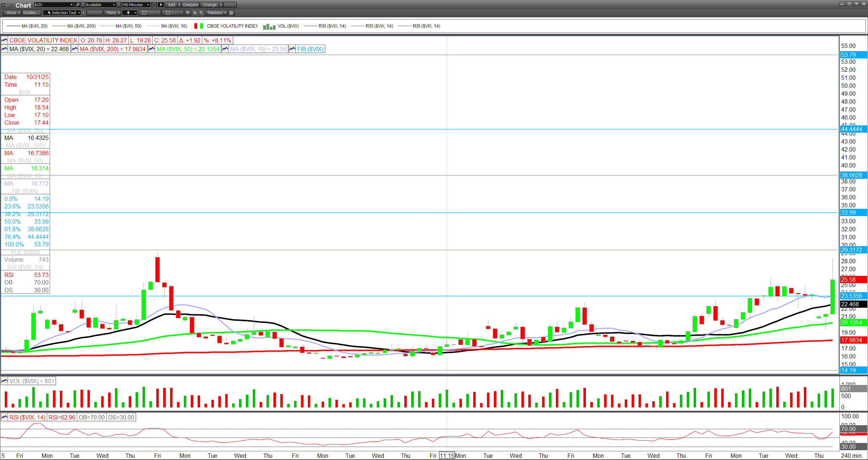Toggle the Color checkbox
The image size is (868, 460).
pyautogui.click(x=144, y=13)
